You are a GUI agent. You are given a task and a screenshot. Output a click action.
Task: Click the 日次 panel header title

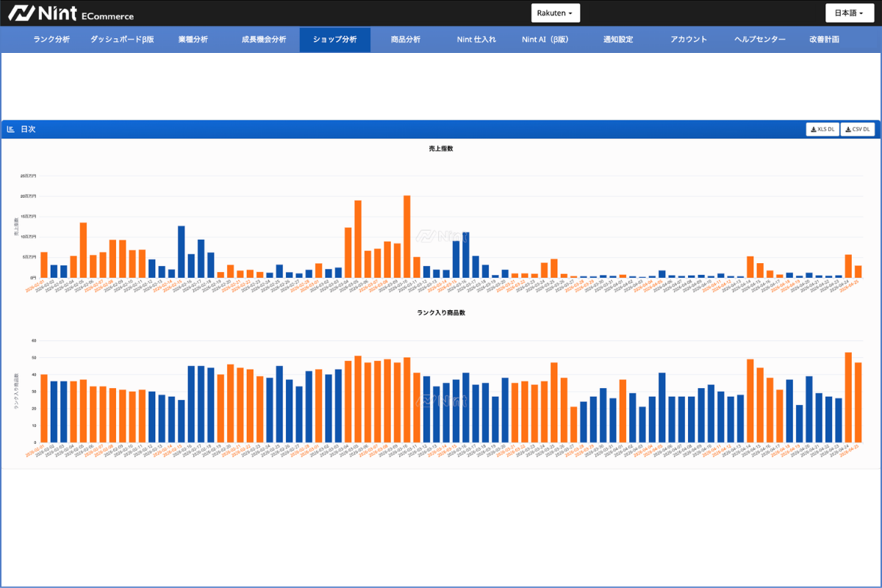[x=28, y=129]
